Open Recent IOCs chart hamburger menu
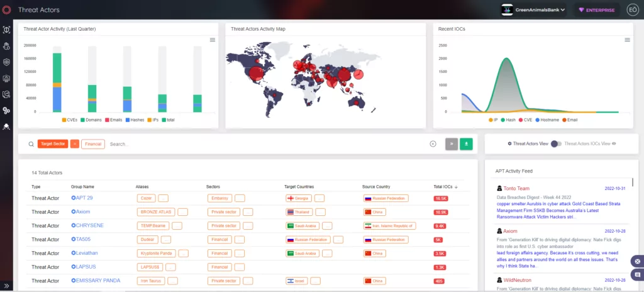644x292 pixels. [x=627, y=40]
